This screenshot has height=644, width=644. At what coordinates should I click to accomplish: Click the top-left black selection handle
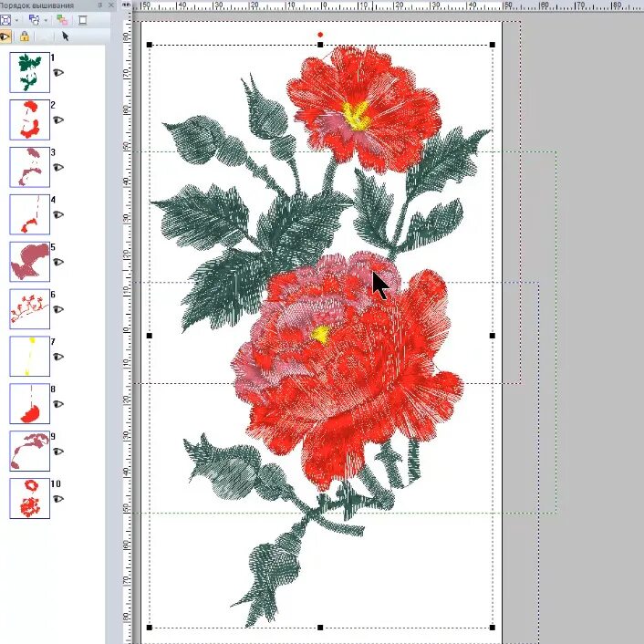(149, 45)
